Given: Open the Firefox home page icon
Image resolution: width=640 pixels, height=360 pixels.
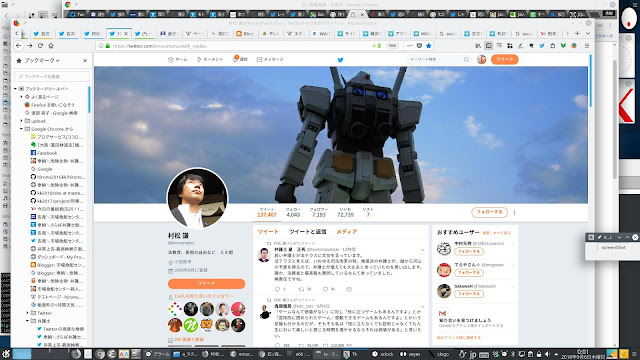Looking at the screenshot, I should [51, 46].
